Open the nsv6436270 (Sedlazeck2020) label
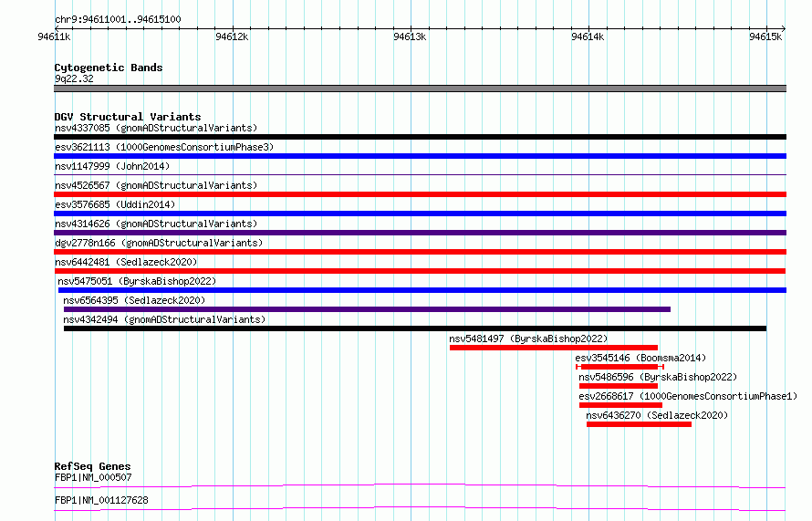 pos(657,415)
